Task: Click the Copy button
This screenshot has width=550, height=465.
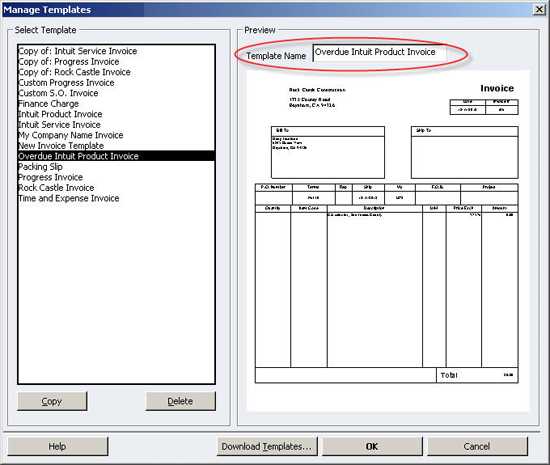Action: pyautogui.click(x=52, y=401)
